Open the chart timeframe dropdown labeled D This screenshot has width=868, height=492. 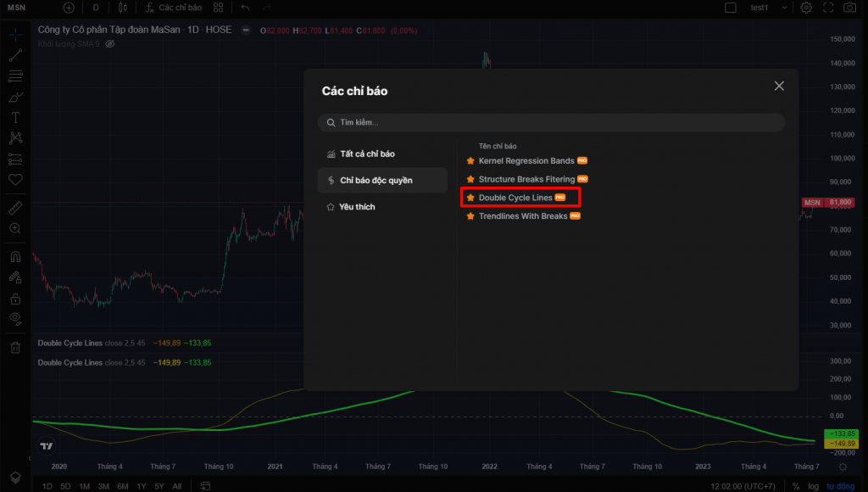point(96,8)
